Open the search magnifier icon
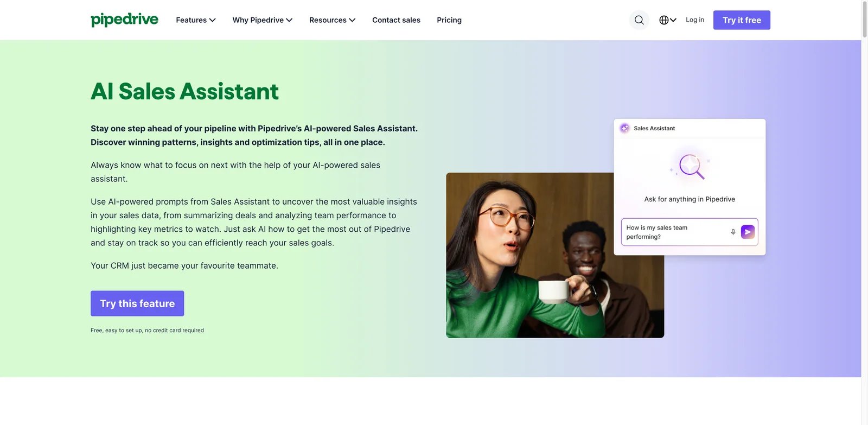 pyautogui.click(x=639, y=20)
